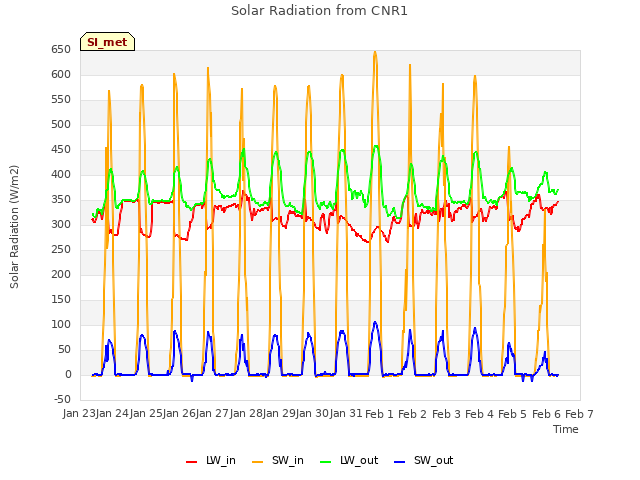Click the LW_out peak on Feb 1

coord(376,146)
